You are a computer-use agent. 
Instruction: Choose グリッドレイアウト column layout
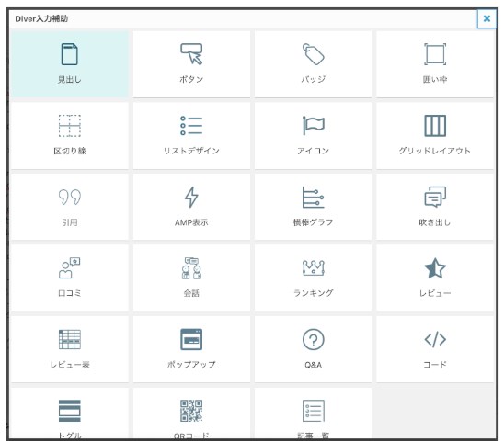coord(435,136)
